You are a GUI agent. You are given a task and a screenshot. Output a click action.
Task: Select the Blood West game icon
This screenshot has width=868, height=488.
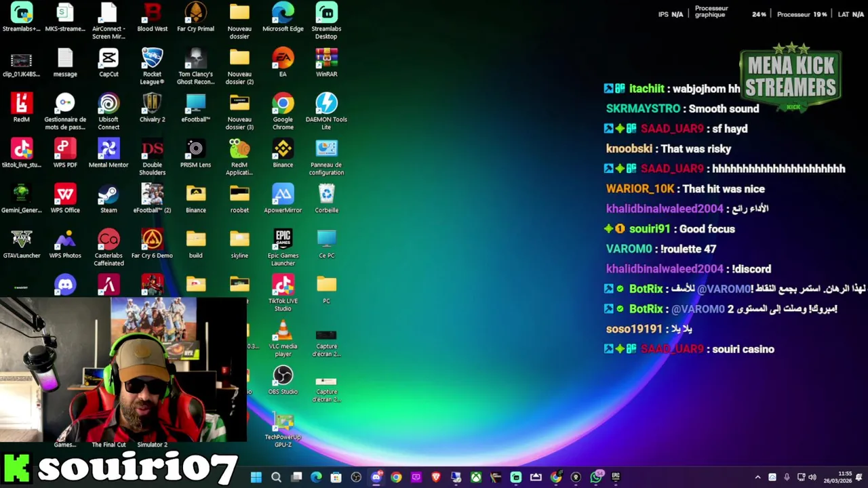[x=152, y=18]
